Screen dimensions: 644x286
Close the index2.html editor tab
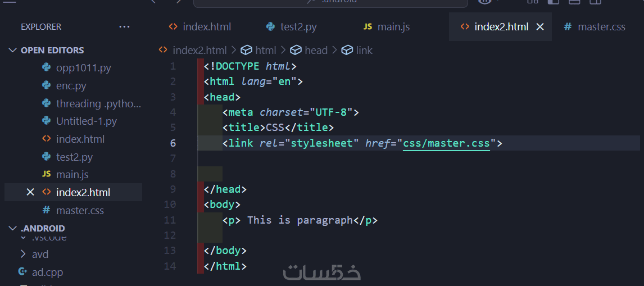[540, 27]
